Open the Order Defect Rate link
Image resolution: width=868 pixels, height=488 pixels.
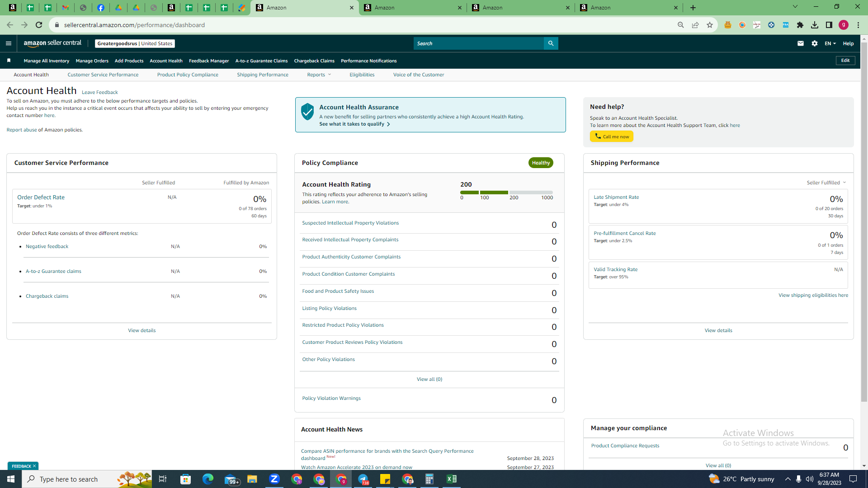(41, 197)
